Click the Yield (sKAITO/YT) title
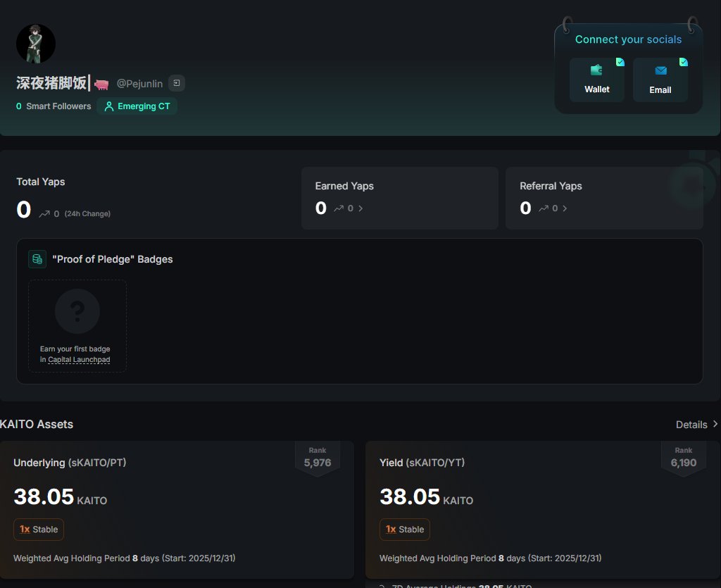721x588 pixels. 422,463
